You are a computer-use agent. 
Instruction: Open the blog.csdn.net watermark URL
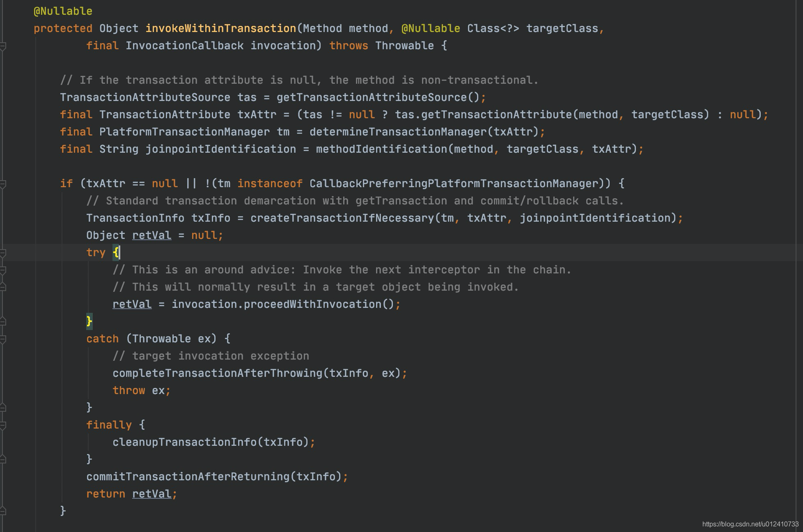click(x=750, y=524)
